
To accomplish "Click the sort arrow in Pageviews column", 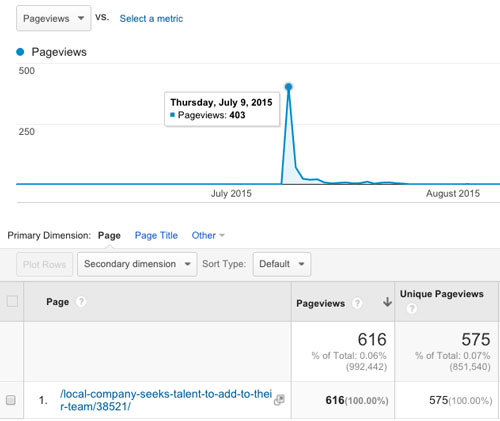I will click(x=387, y=302).
